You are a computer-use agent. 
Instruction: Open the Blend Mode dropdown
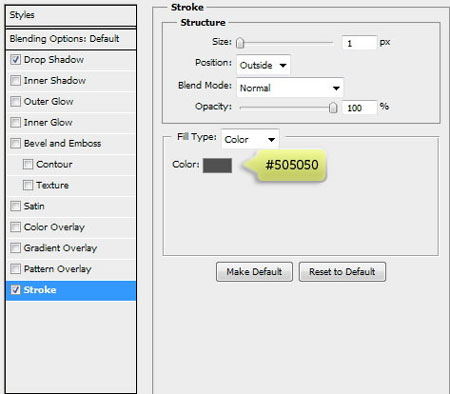(290, 88)
